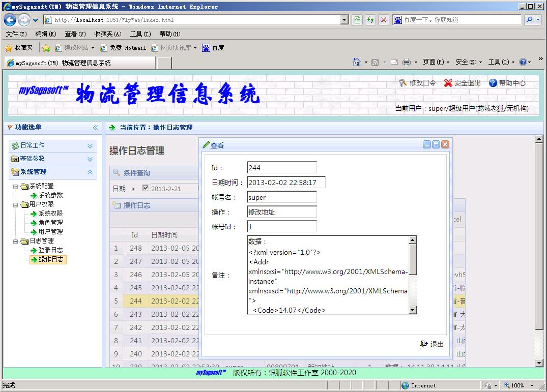
Task: Open the 编辑(E) menu
Action: pos(45,34)
